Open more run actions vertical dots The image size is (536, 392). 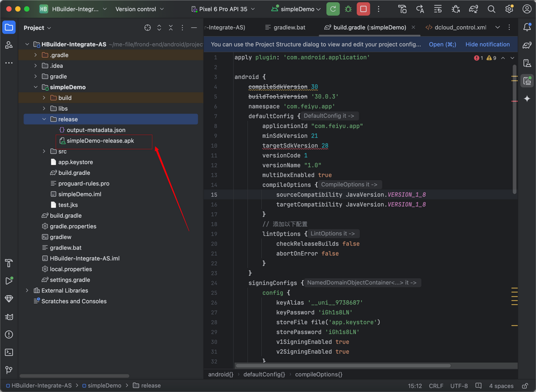tap(378, 9)
